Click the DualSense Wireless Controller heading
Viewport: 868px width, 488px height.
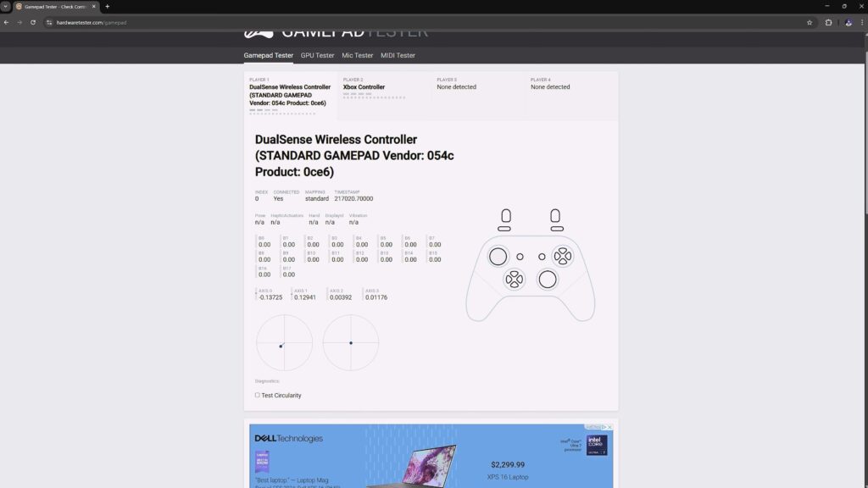354,156
